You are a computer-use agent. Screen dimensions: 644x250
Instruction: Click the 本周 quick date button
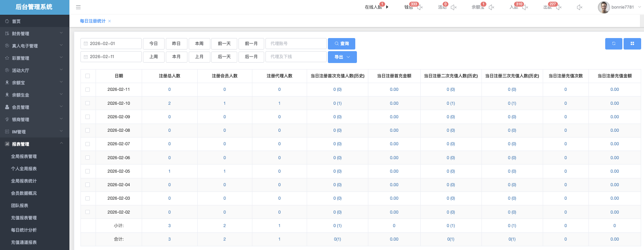point(199,44)
